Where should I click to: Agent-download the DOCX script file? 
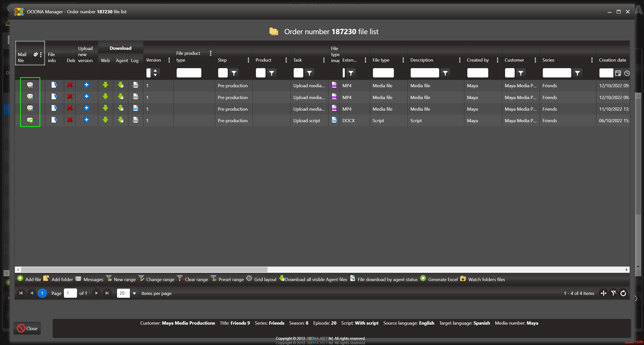click(121, 120)
